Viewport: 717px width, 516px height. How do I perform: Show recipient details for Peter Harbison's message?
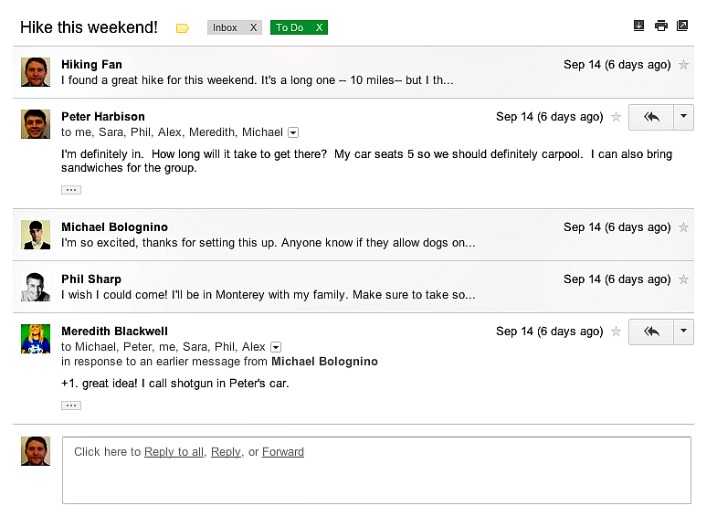(x=293, y=133)
